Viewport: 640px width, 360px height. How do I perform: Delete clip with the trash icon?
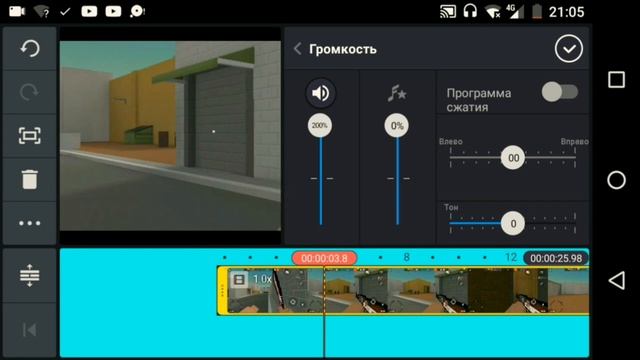click(x=30, y=179)
